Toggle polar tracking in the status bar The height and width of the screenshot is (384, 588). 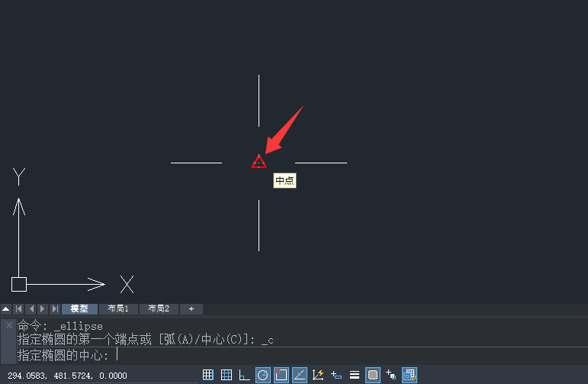coord(263,375)
